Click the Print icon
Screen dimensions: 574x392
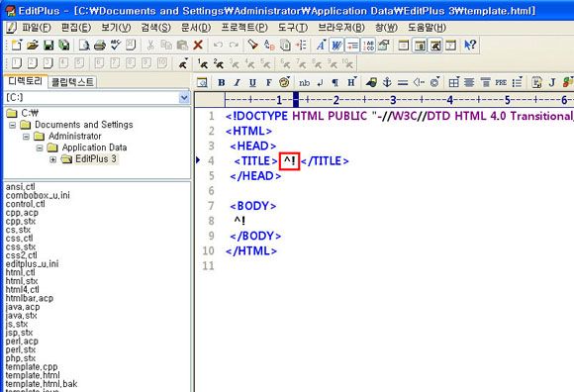pos(100,46)
